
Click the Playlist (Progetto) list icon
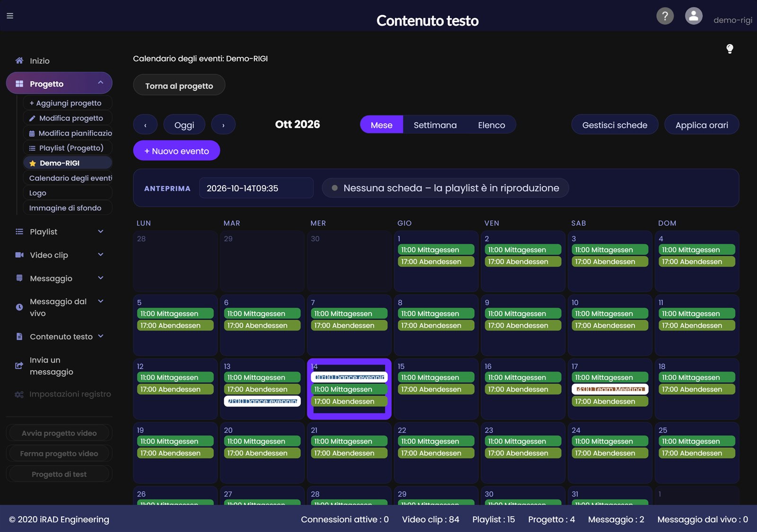click(x=32, y=148)
